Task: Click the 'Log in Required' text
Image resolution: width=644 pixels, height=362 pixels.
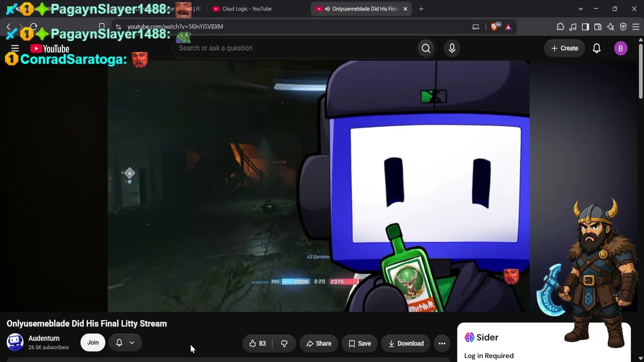Action: (x=489, y=355)
